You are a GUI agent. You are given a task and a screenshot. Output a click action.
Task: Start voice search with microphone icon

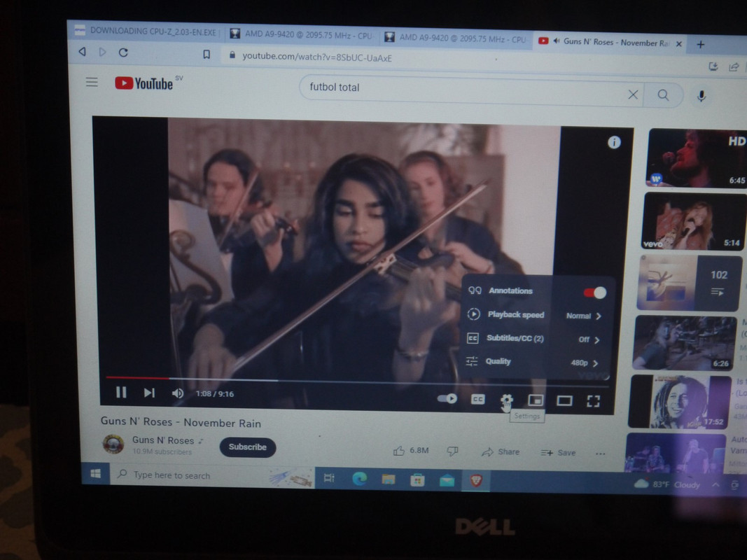pyautogui.click(x=701, y=96)
